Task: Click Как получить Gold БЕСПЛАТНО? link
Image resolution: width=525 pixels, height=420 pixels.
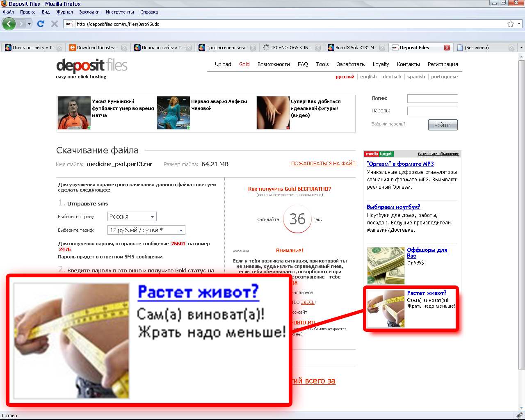Action: (x=290, y=189)
